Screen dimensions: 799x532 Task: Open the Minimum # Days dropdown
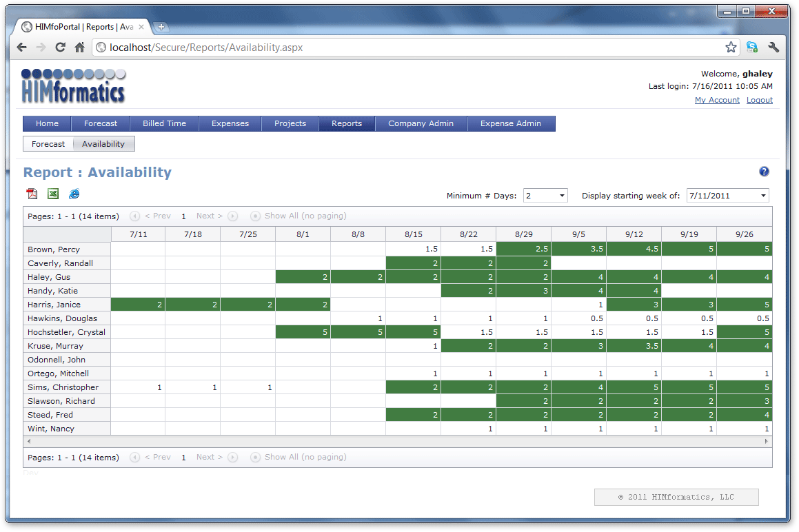coord(545,196)
